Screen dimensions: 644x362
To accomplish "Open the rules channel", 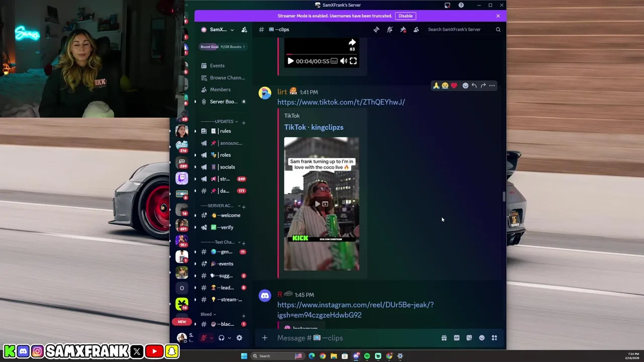I will (224, 131).
